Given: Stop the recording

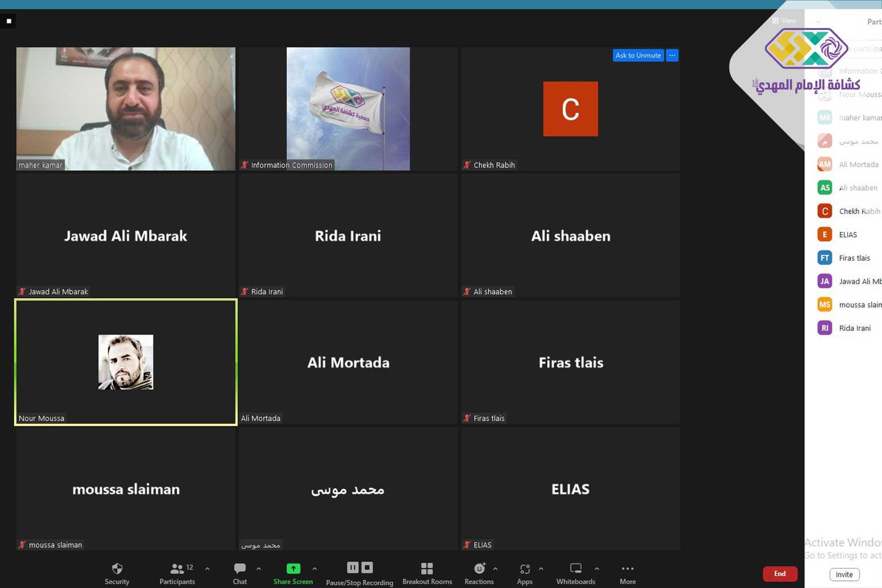Looking at the screenshot, I should click(x=367, y=568).
